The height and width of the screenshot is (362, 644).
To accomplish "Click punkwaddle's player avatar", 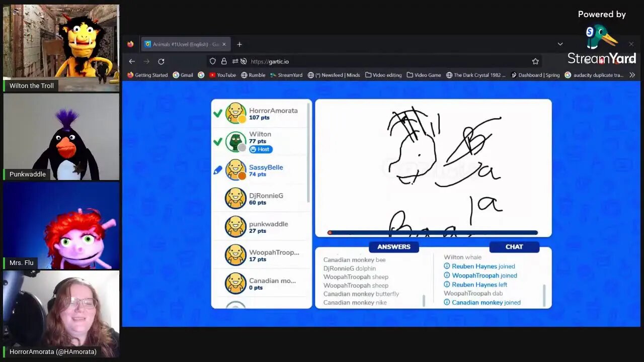I will [x=235, y=227].
